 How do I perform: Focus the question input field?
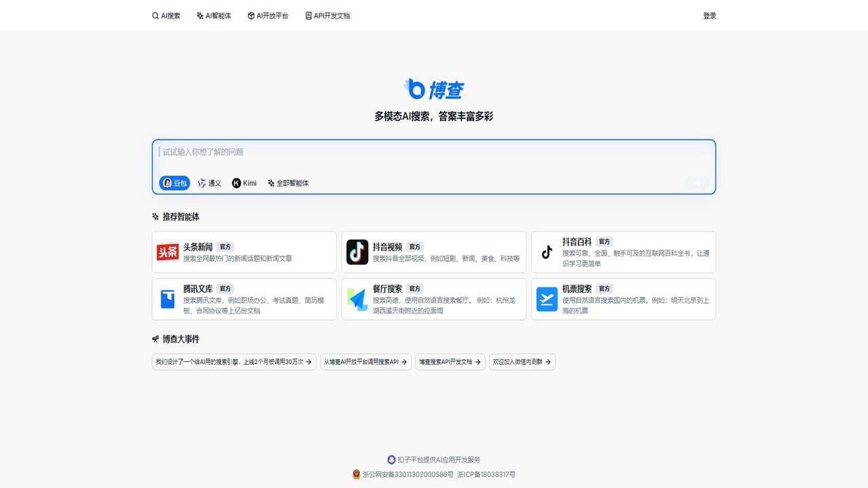pyautogui.click(x=434, y=152)
